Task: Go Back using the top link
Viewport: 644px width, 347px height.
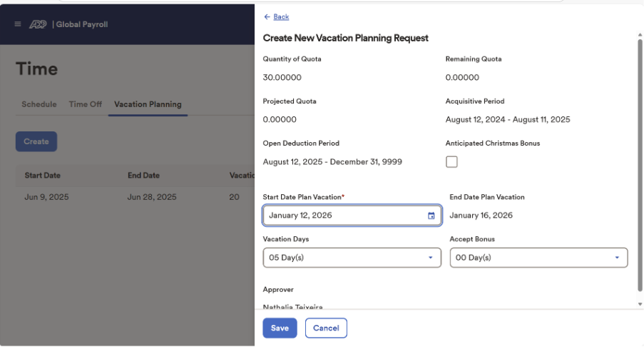Action: click(276, 16)
